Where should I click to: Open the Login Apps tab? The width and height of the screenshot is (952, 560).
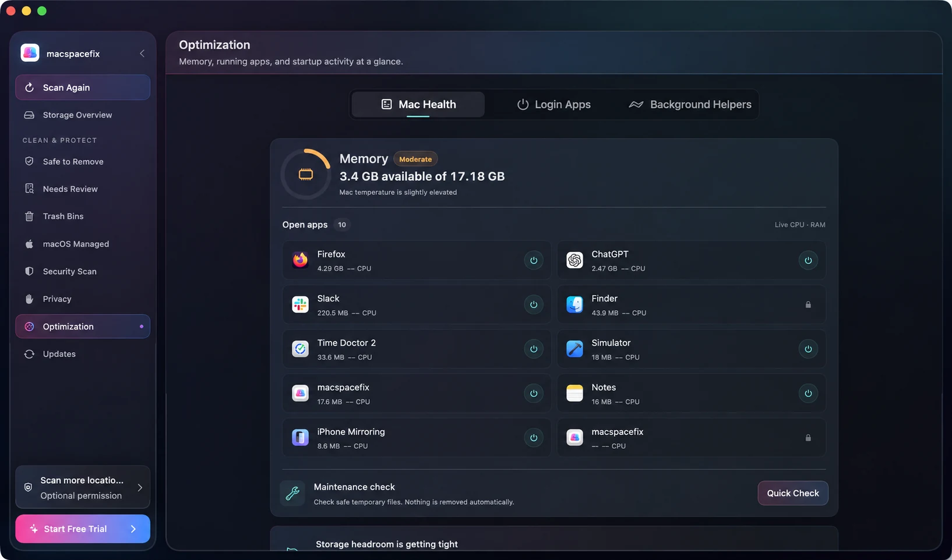(x=554, y=104)
